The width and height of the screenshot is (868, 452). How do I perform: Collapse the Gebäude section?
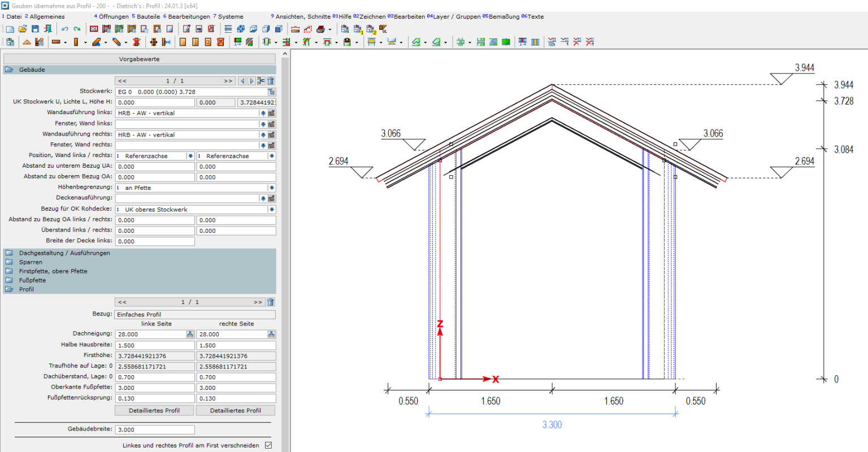point(32,69)
